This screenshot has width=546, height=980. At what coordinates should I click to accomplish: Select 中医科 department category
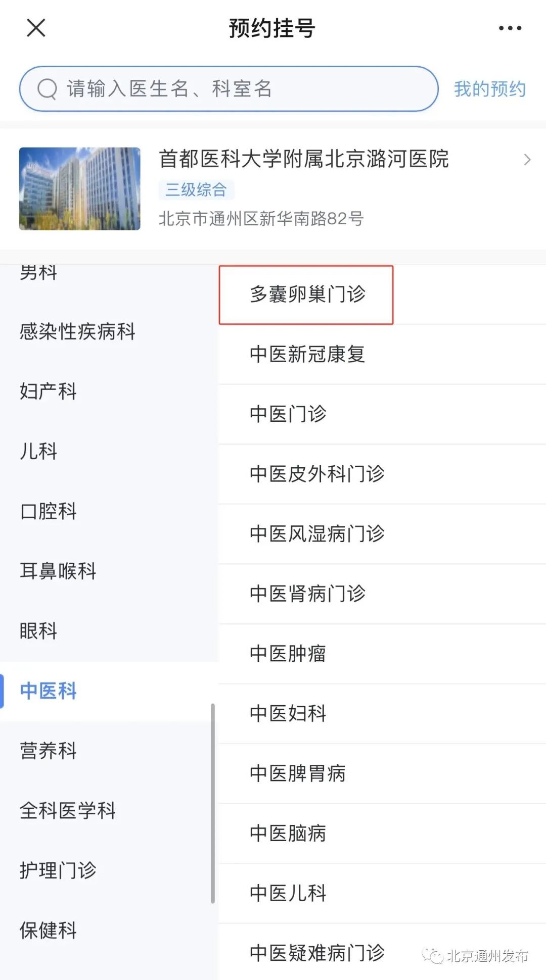click(x=48, y=691)
